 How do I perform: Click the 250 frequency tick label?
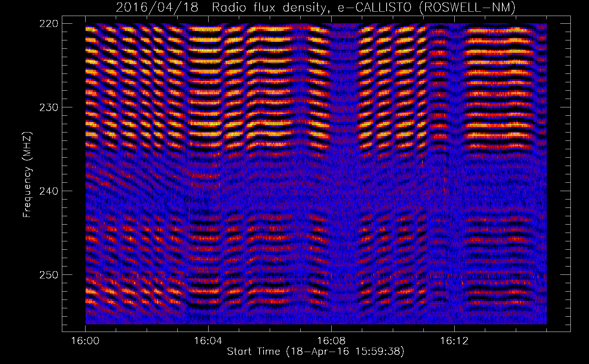click(48, 275)
